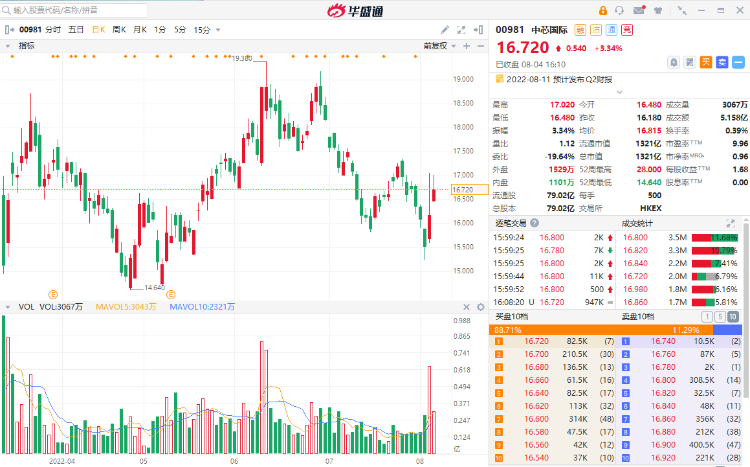Zoom in chart with plus icon
Viewport: 750px width, 467px height.
[x=467, y=46]
